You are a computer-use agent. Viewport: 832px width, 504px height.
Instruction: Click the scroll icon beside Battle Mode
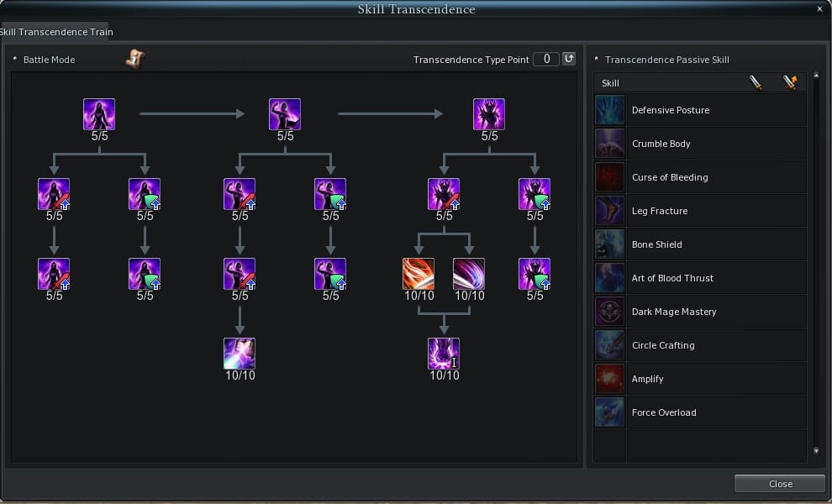pyautogui.click(x=134, y=59)
